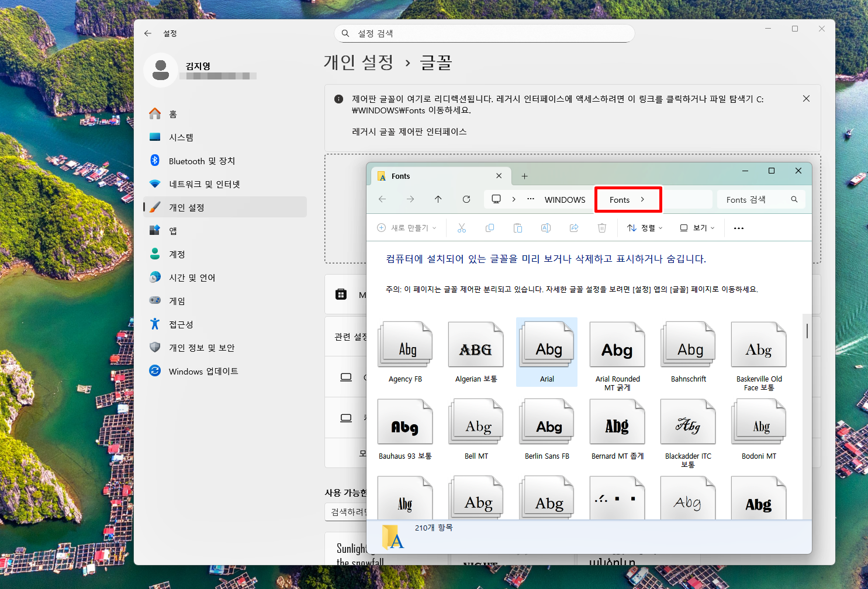The height and width of the screenshot is (589, 868).
Task: Go back in Fonts Explorer window
Action: (382, 199)
